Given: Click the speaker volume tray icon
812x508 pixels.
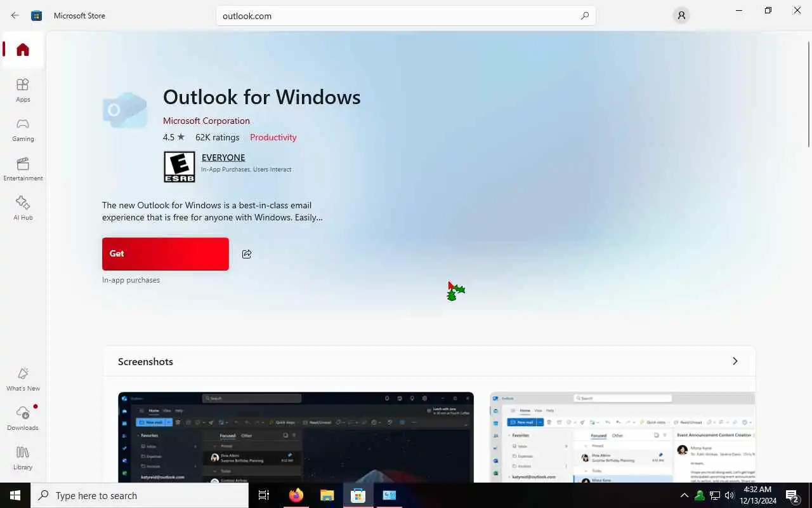Looking at the screenshot, I should tap(730, 495).
